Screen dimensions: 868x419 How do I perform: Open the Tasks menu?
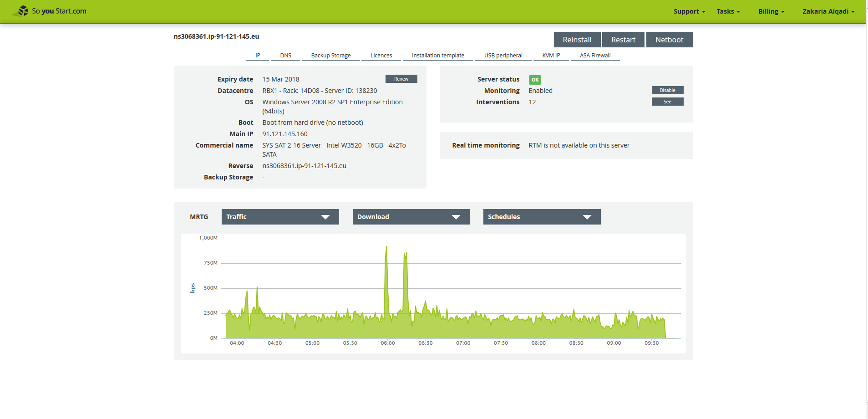tap(728, 11)
